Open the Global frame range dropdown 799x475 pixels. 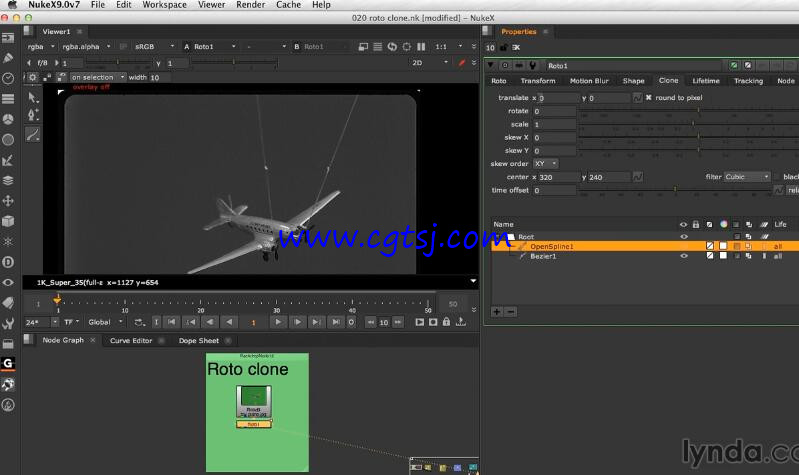tap(105, 322)
